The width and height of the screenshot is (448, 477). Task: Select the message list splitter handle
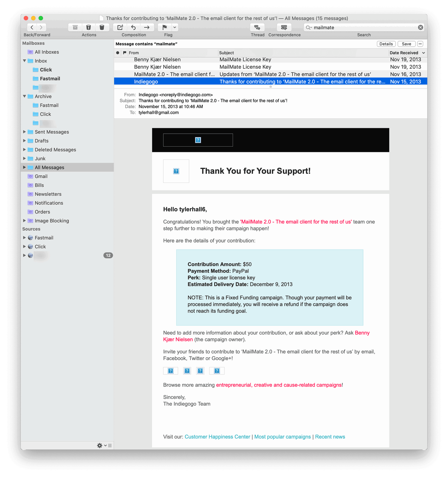click(x=270, y=87)
